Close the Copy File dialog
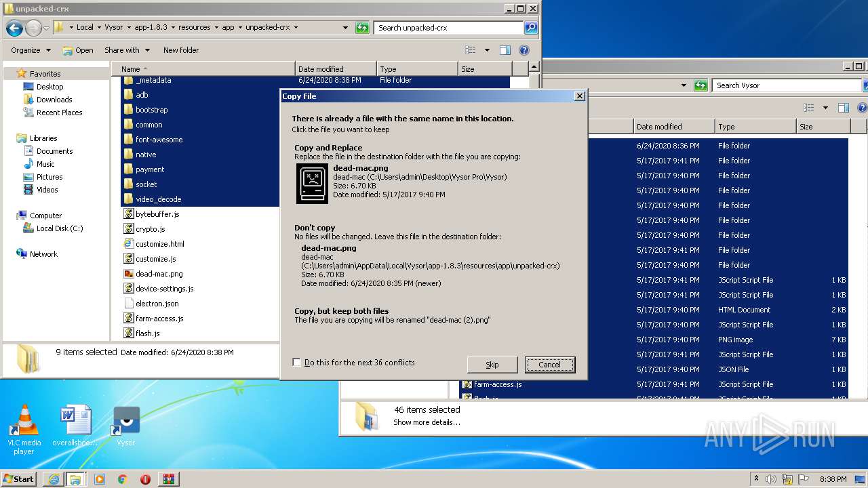The width and height of the screenshot is (868, 488). (x=579, y=96)
